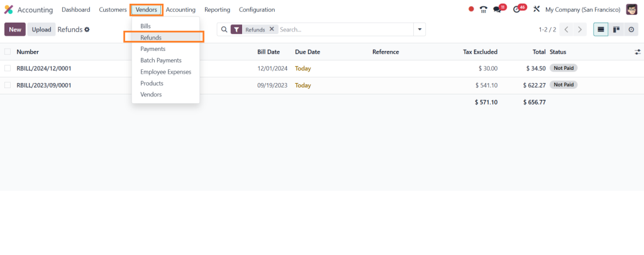The image size is (644, 255).
Task: Open the user avatar menu
Action: [x=631, y=9]
